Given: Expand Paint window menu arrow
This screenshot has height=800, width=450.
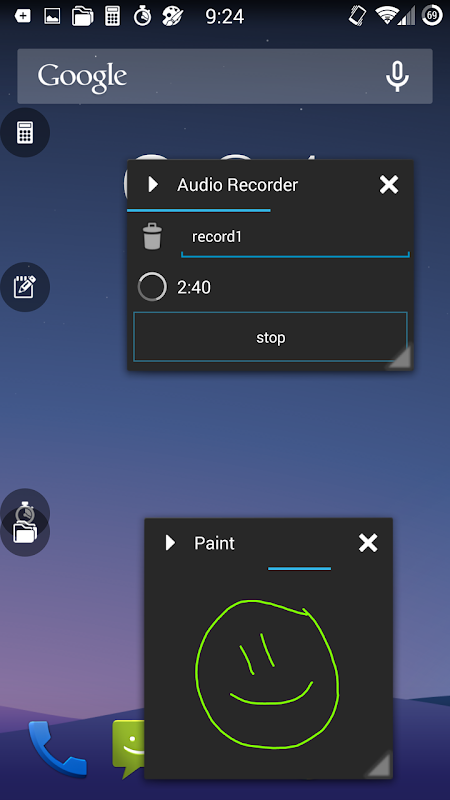Looking at the screenshot, I should 170,543.
